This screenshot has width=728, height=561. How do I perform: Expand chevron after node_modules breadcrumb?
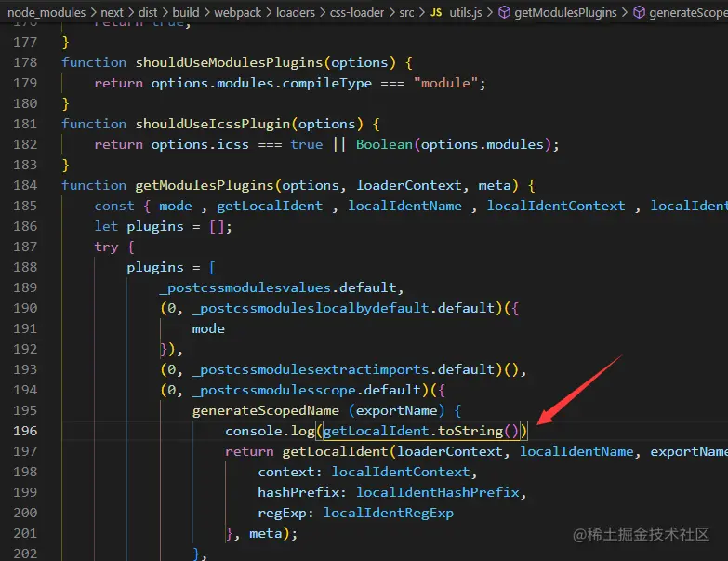click(x=93, y=12)
